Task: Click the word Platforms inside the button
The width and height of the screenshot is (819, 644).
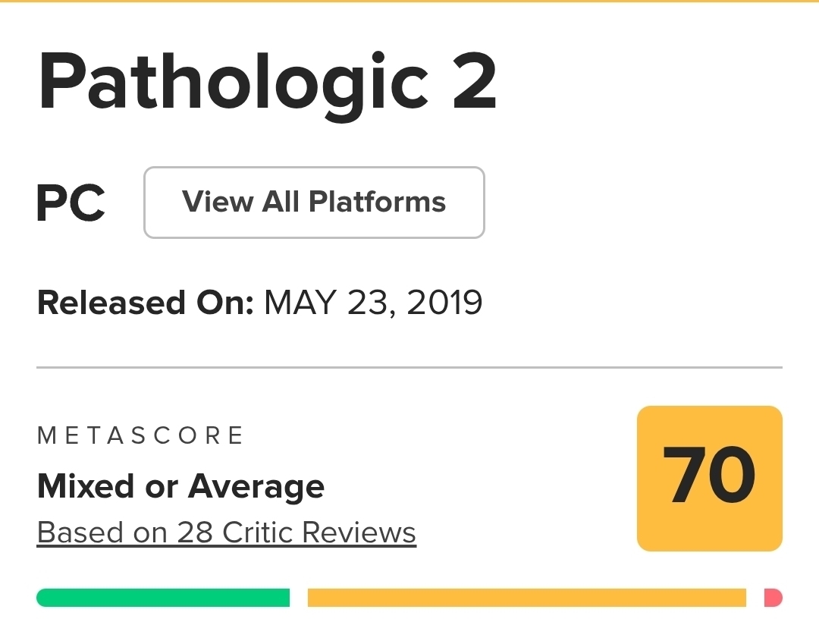Action: coord(378,203)
